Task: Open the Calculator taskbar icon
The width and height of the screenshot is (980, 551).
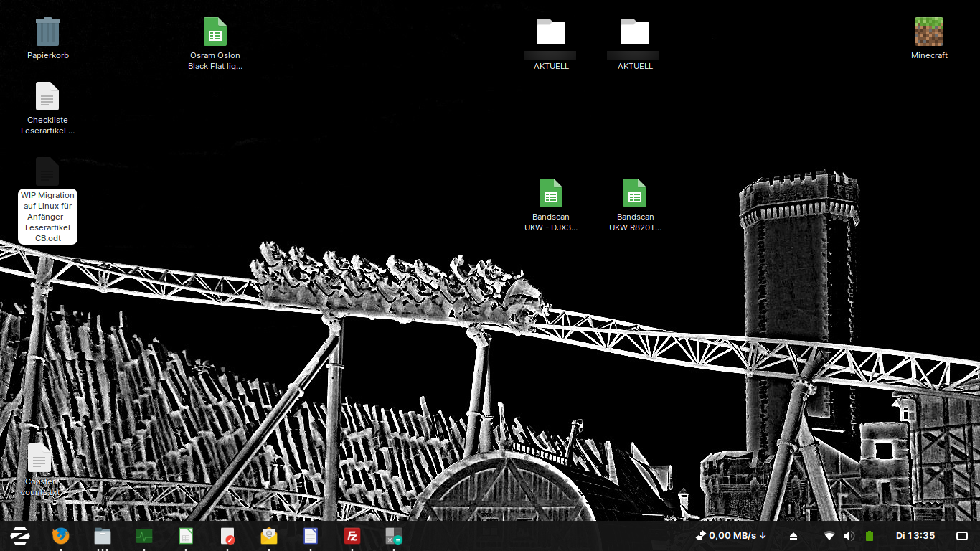Action: pos(394,536)
